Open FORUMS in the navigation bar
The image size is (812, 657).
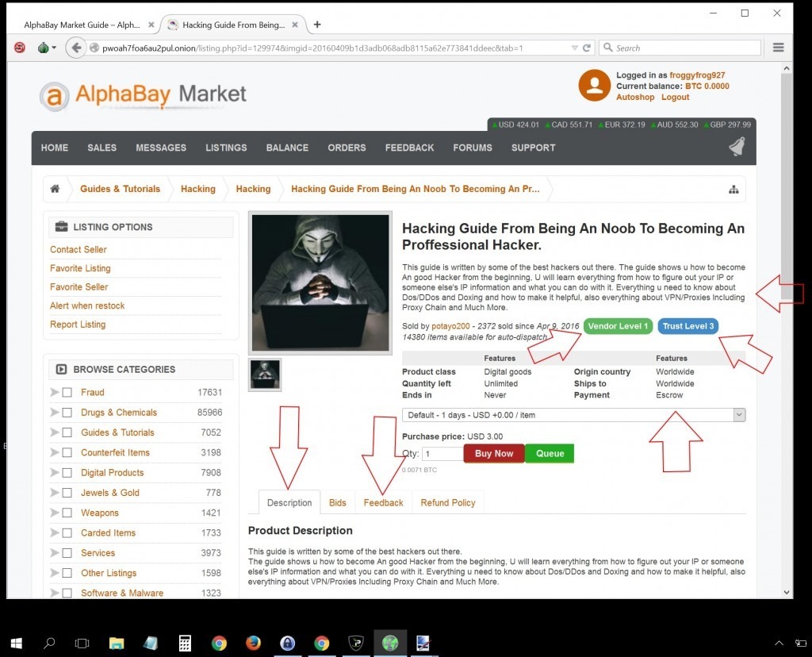pos(473,148)
